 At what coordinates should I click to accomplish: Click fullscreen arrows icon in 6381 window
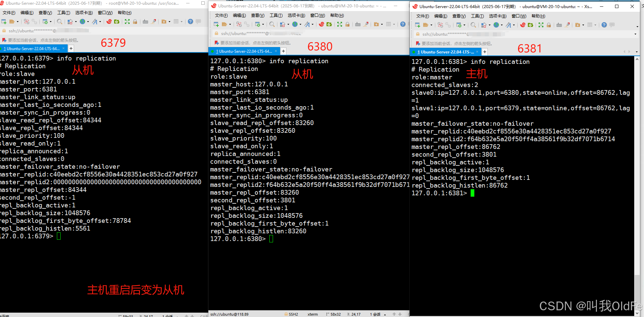click(x=541, y=25)
